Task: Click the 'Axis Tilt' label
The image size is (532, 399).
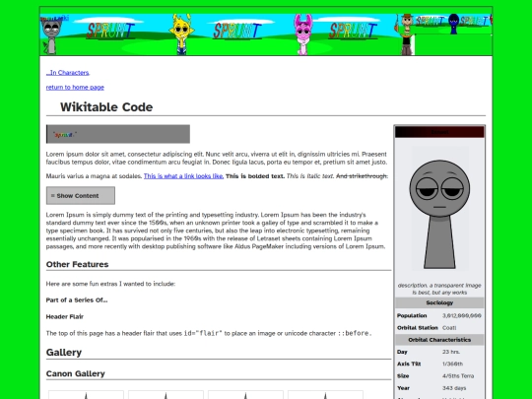Action: click(x=409, y=364)
